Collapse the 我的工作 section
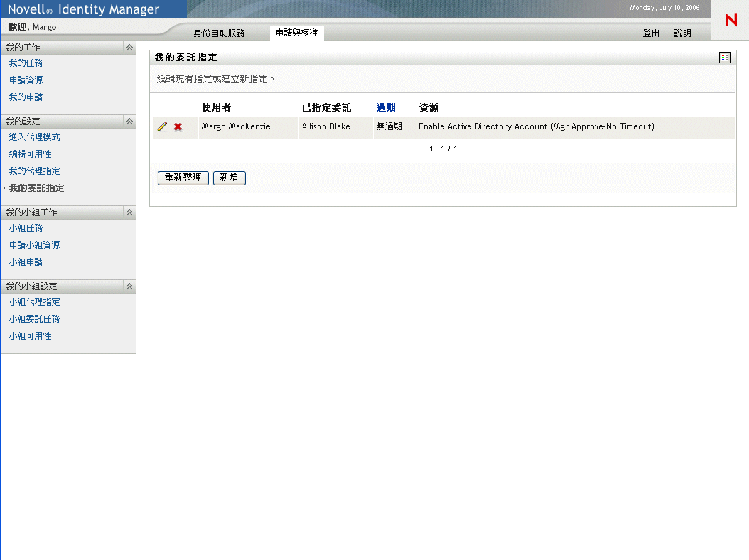The image size is (749, 560). point(129,48)
